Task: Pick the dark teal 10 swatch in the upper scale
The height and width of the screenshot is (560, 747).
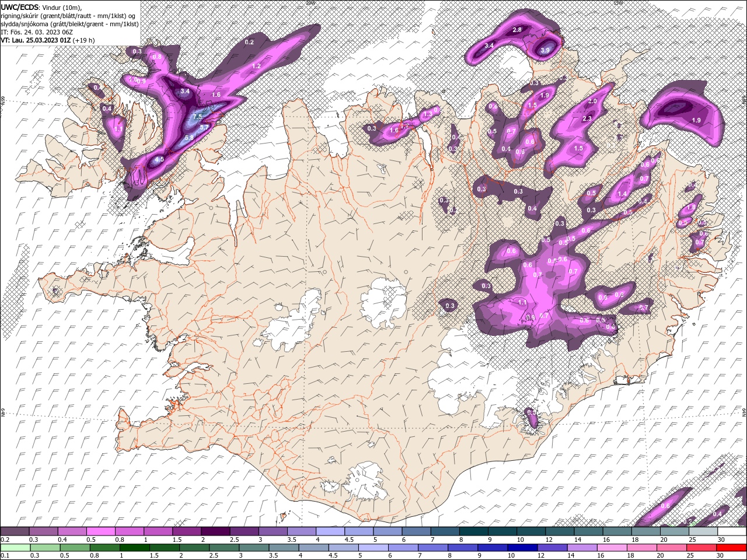Action: [531, 531]
